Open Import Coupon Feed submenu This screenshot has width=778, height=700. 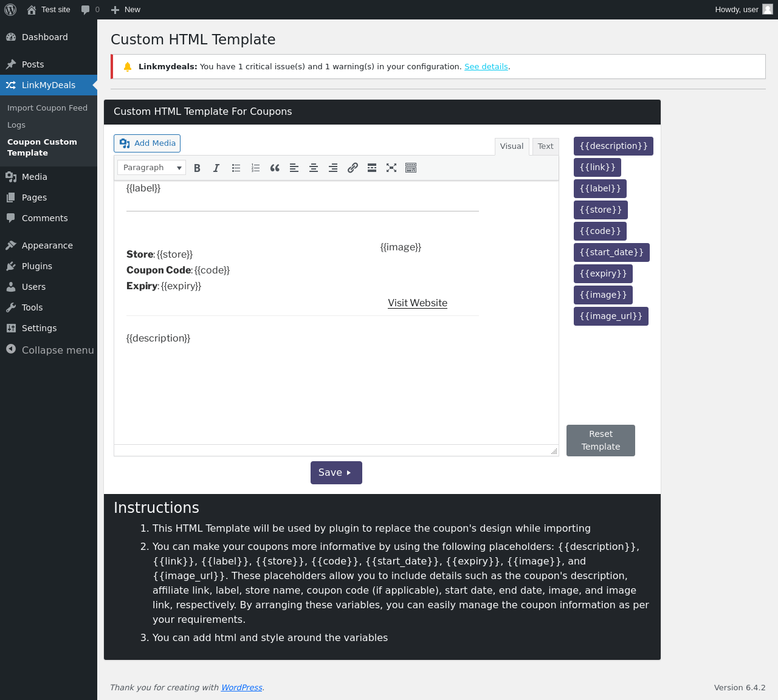[47, 108]
